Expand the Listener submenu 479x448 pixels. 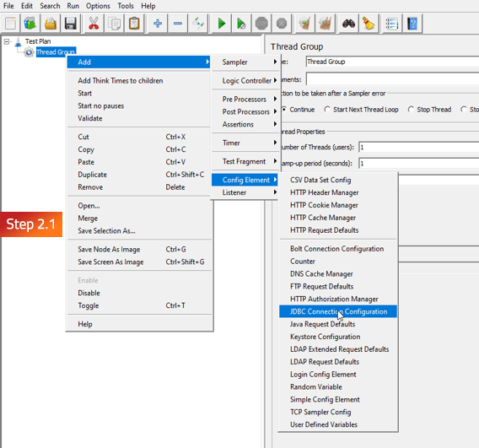(245, 192)
